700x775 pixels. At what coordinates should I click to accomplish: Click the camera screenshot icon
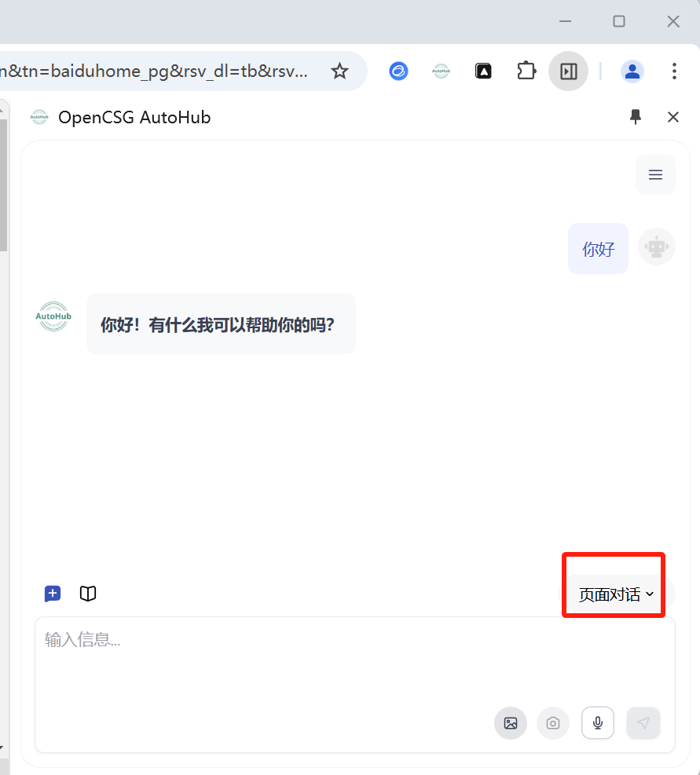pos(552,723)
